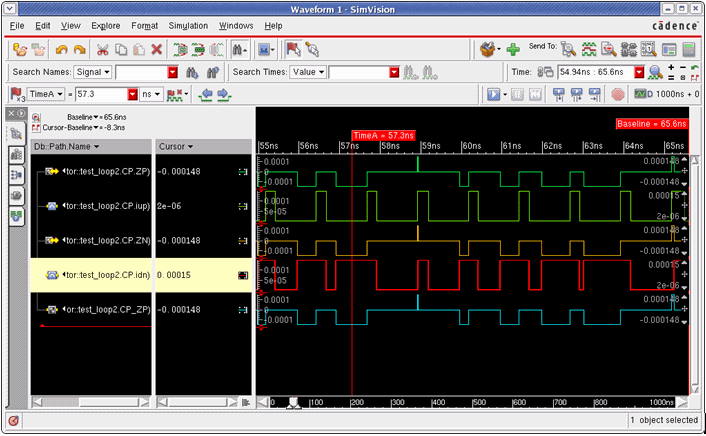706x436 pixels.
Task: Open the TimeA cursor selector dropdown
Action: [x=46, y=94]
